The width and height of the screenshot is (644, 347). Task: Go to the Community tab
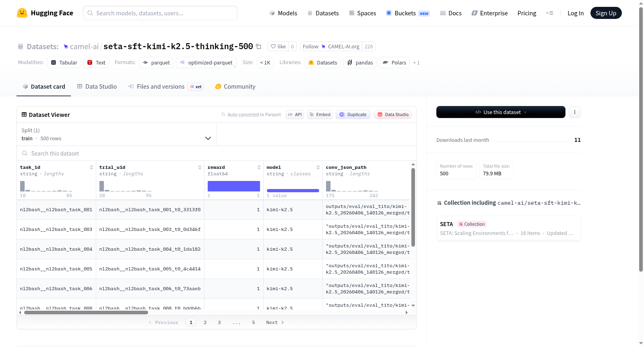tap(235, 87)
